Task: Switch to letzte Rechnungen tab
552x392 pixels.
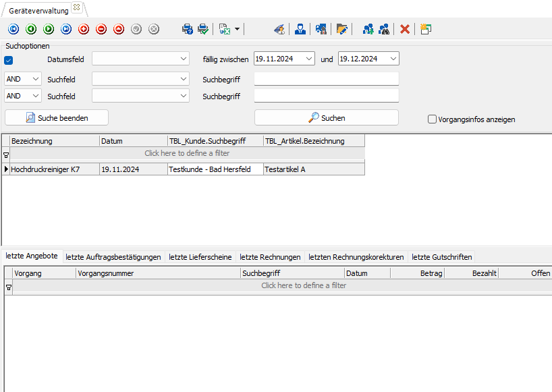Action: coord(270,257)
